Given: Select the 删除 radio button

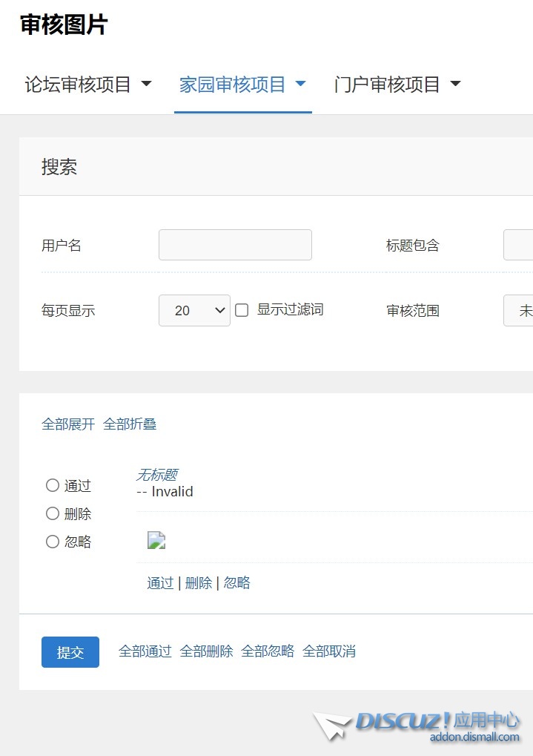Looking at the screenshot, I should [53, 513].
